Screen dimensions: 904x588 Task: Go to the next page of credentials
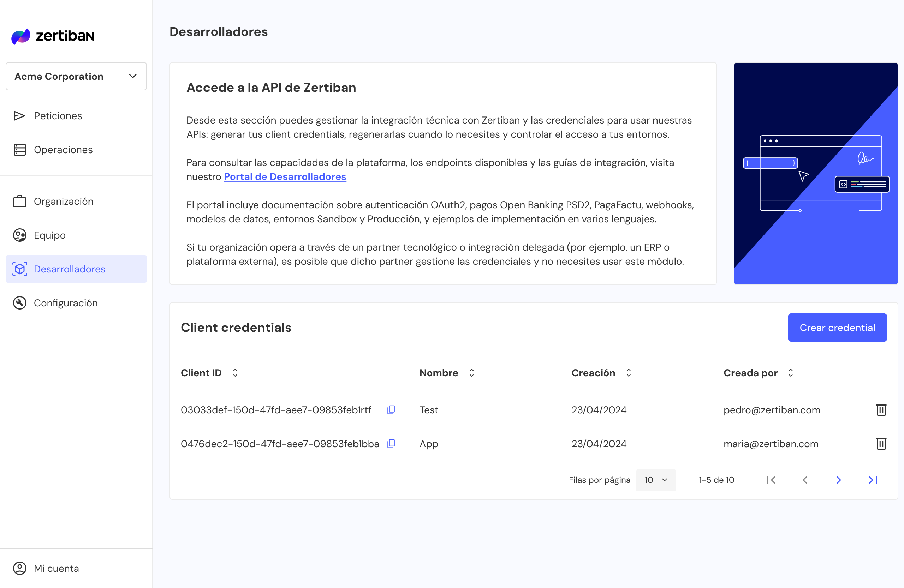coord(838,480)
